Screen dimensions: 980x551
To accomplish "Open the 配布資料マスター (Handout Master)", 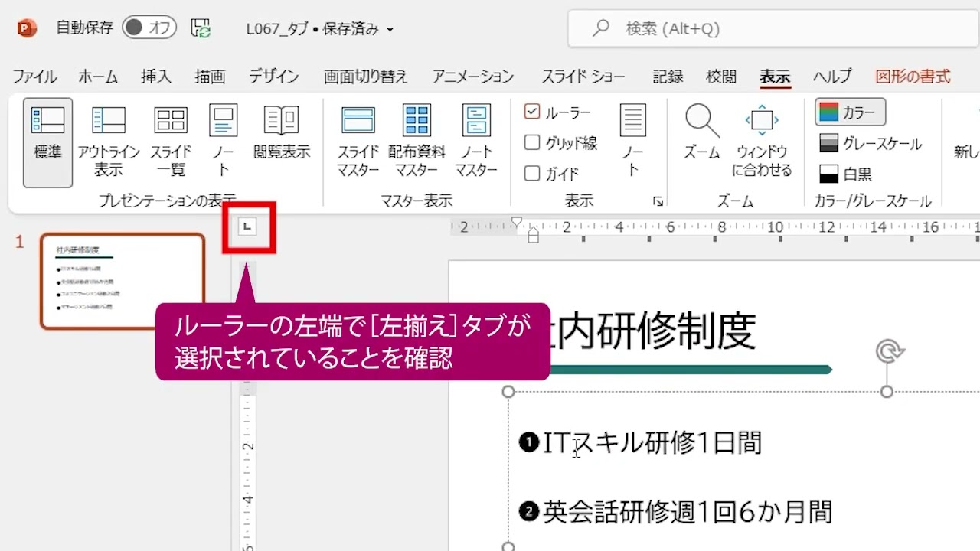I will pos(416,142).
